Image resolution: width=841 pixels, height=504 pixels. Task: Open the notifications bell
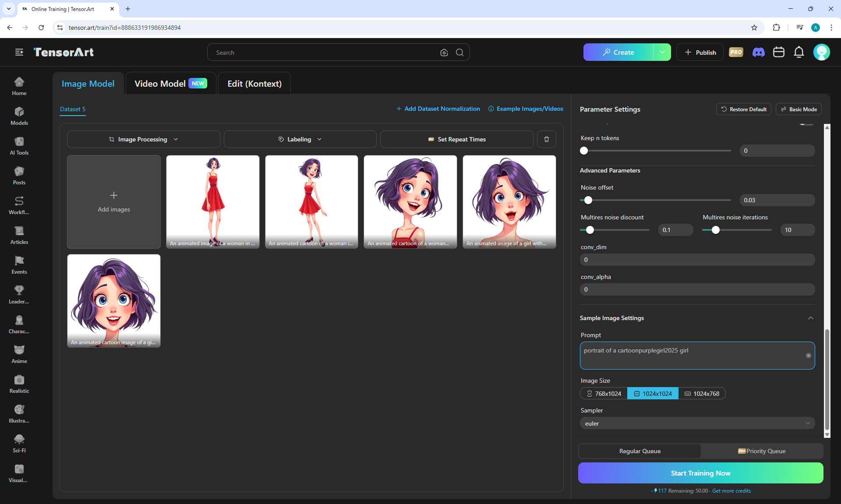pyautogui.click(x=799, y=53)
